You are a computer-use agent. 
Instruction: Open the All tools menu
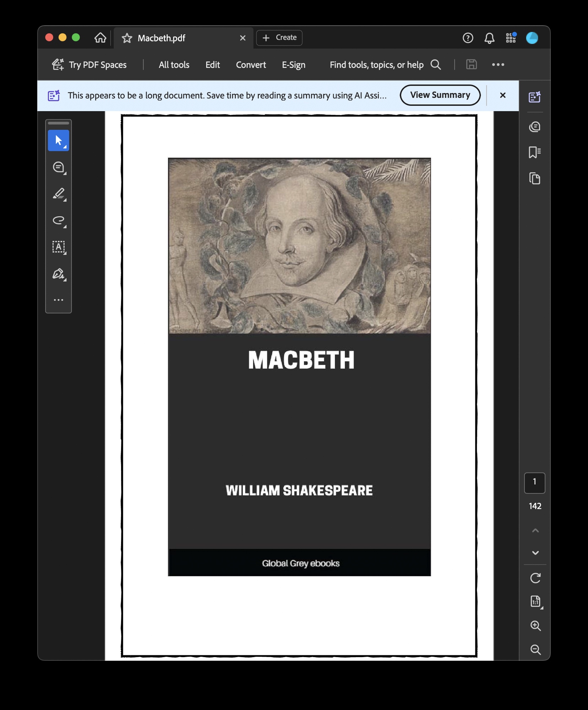tap(174, 65)
